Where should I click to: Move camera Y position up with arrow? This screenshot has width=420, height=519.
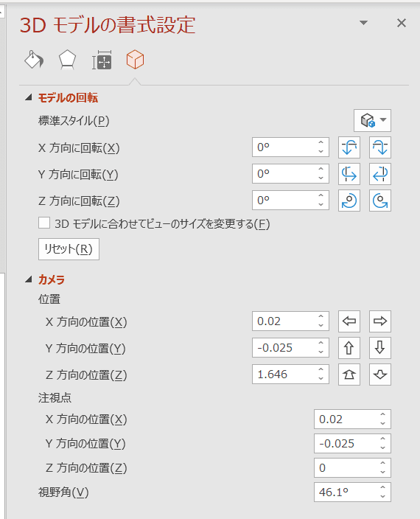(349, 347)
